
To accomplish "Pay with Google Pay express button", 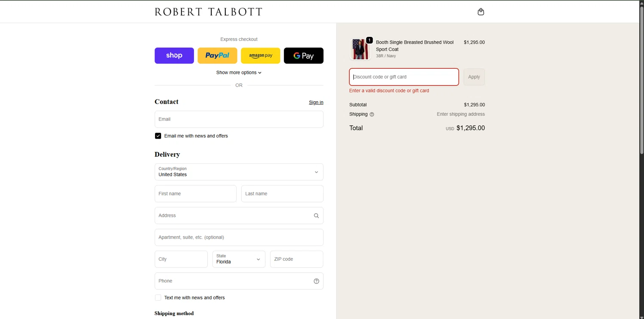I will click(x=304, y=56).
